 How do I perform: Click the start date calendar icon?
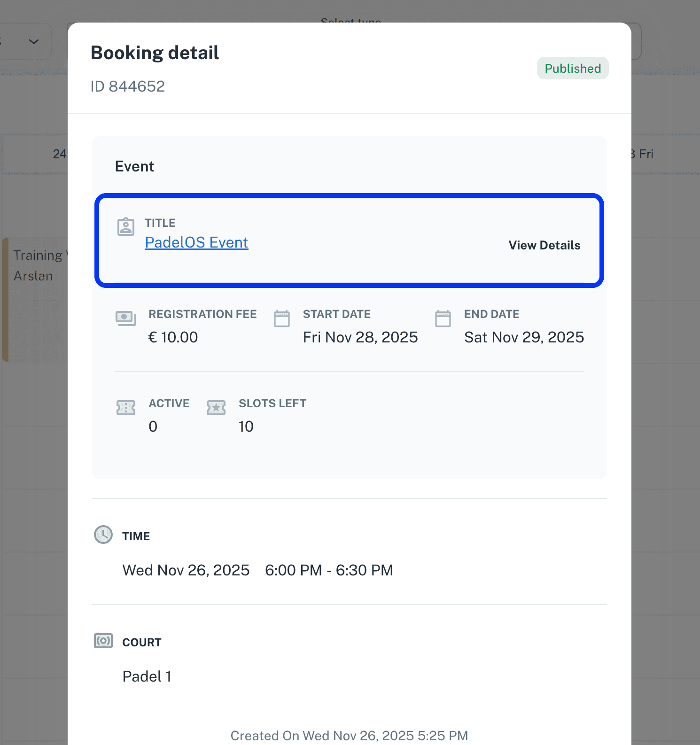282,318
